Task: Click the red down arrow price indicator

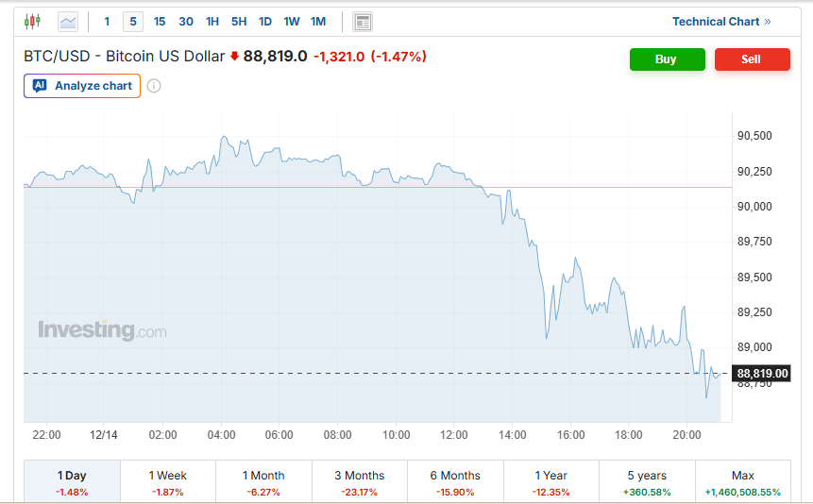Action: point(234,57)
